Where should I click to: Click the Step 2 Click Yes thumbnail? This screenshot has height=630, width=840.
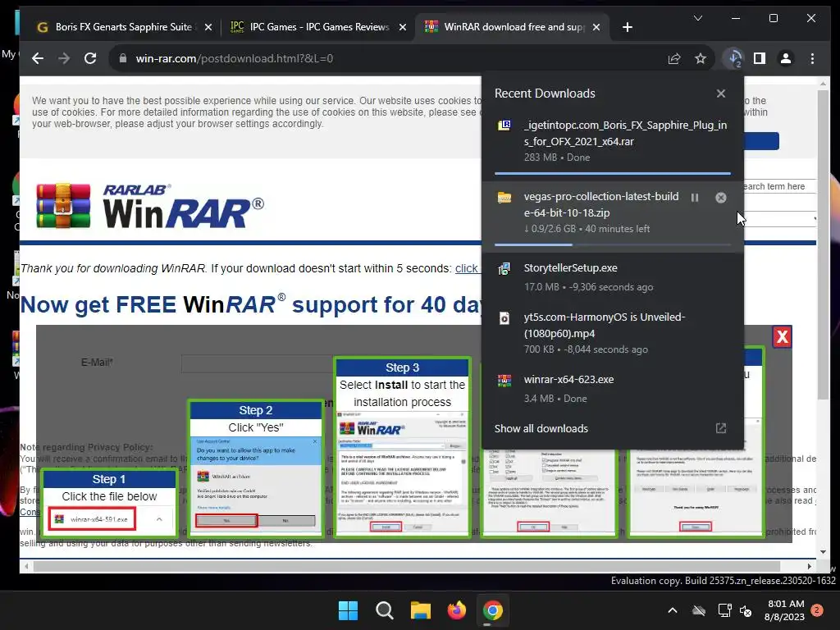[x=256, y=469]
